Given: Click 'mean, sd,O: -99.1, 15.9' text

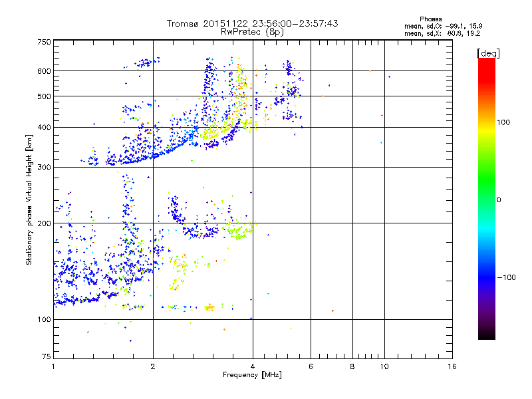Looking at the screenshot, I should 443,26.
